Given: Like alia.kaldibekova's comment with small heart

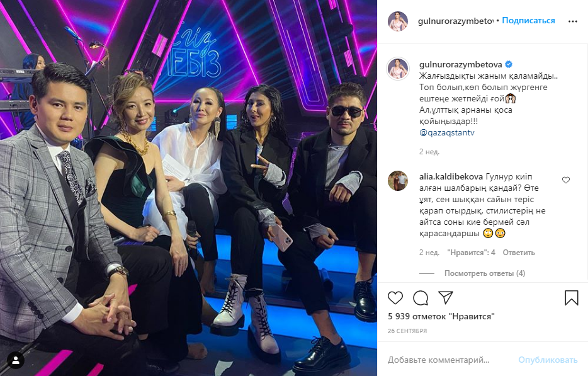Looking at the screenshot, I should click(566, 180).
